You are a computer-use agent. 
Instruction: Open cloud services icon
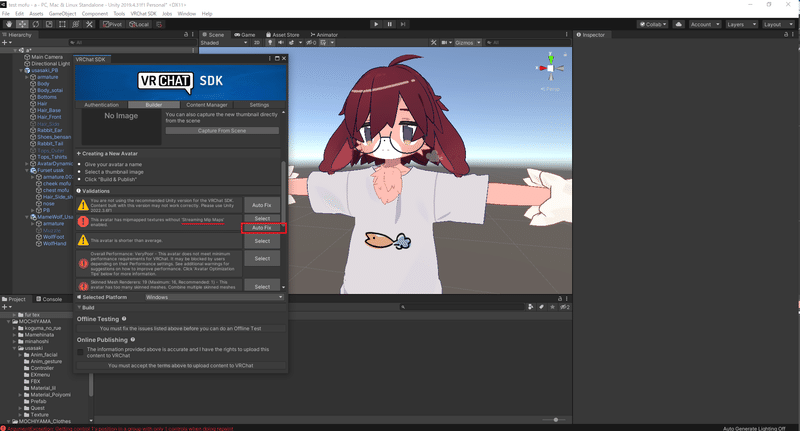679,24
